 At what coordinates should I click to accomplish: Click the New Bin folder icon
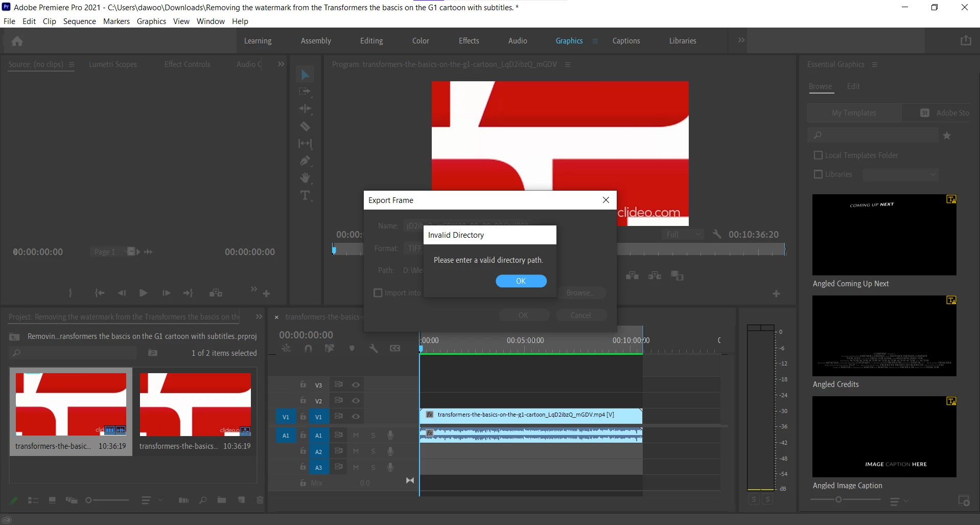(221, 500)
